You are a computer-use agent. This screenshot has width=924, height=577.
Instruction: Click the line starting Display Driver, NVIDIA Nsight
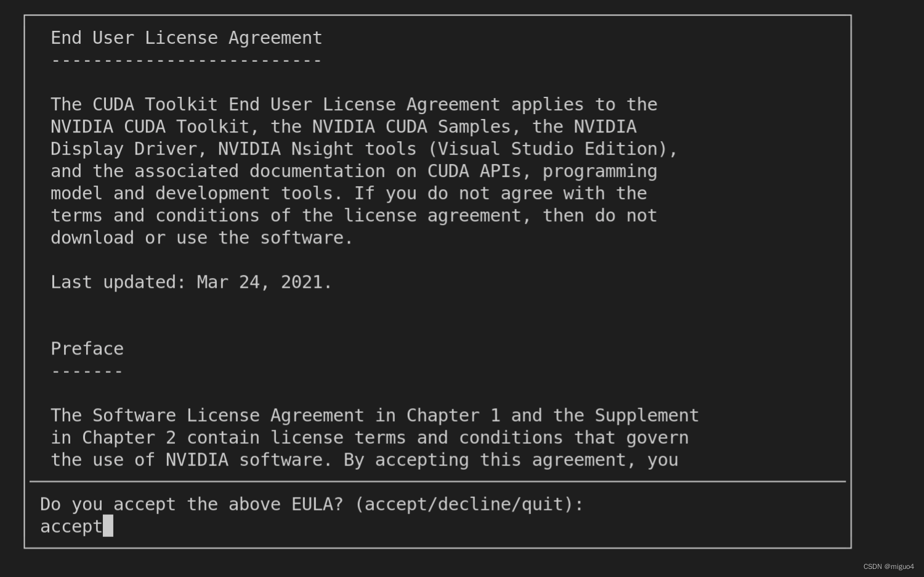364,149
